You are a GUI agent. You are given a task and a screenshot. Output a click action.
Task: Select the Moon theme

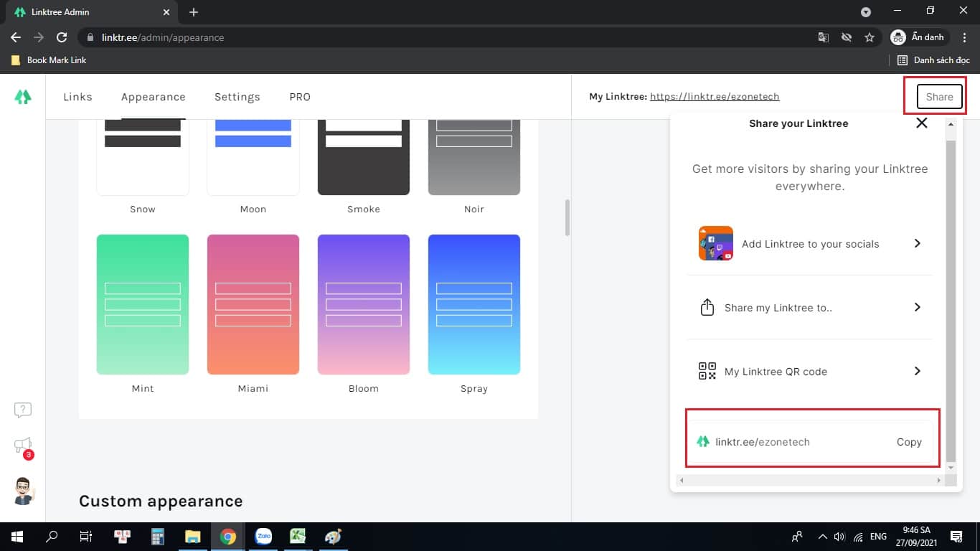pyautogui.click(x=253, y=158)
